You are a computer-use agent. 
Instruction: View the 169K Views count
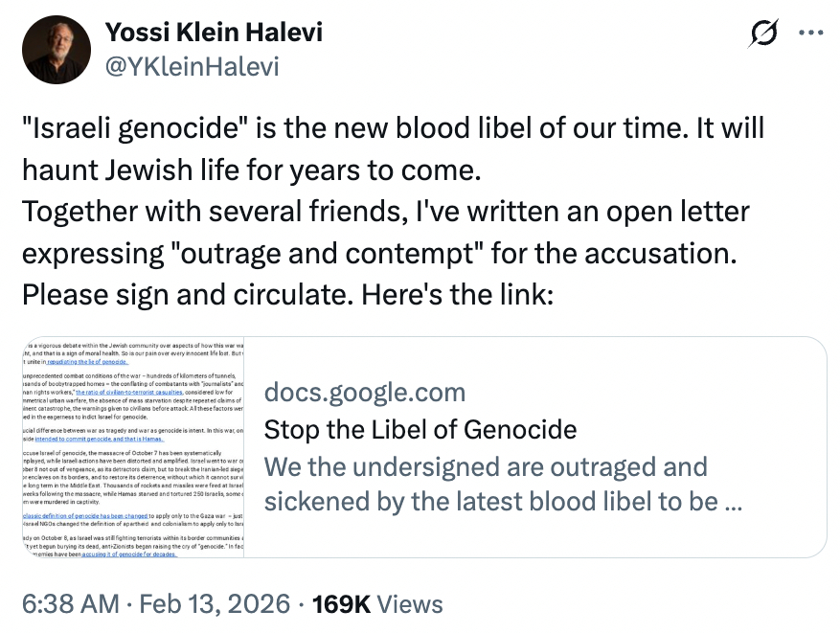pyautogui.click(x=377, y=604)
